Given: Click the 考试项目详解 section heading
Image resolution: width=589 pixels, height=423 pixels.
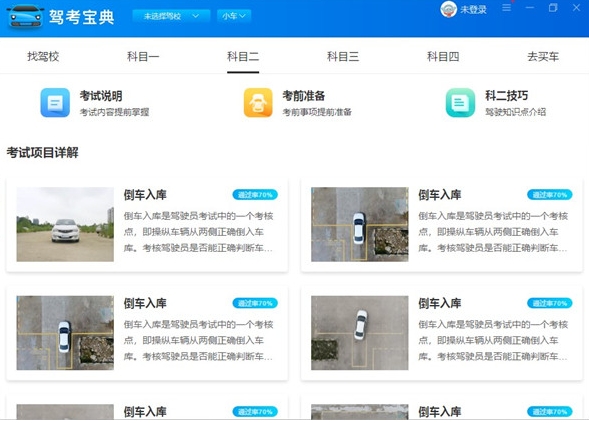Looking at the screenshot, I should click(42, 153).
